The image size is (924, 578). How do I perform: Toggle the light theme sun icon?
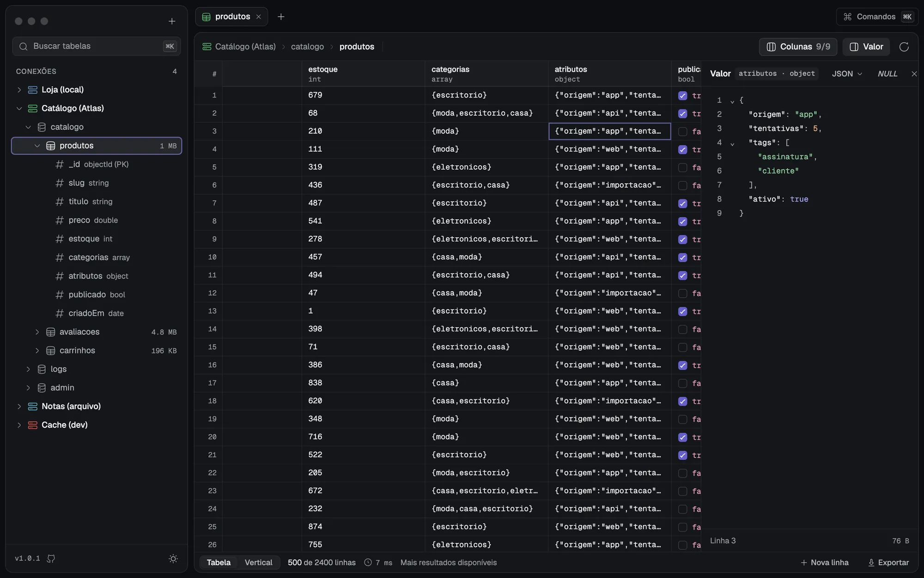[x=173, y=559]
